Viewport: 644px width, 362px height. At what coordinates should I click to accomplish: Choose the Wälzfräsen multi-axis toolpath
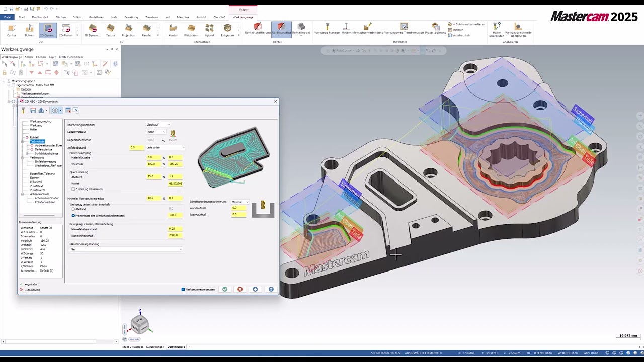191,30
